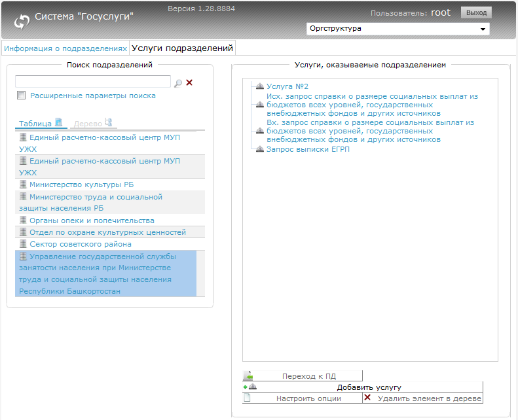Click Переход к ПД button

point(303,376)
